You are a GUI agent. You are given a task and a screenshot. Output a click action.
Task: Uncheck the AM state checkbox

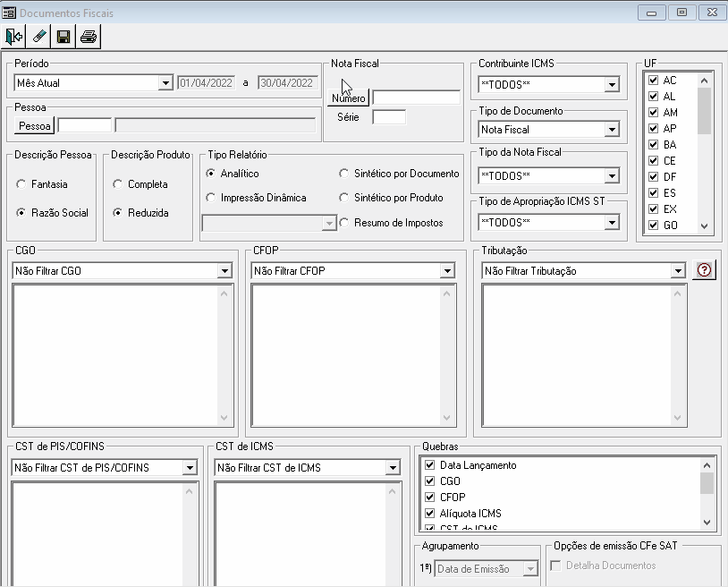coord(653,113)
